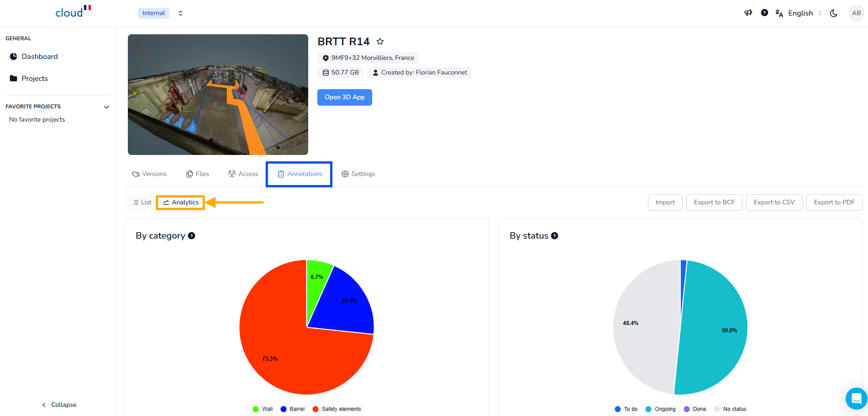The image size is (868, 416).
Task: Switch to the Versions tab
Action: [x=149, y=174]
